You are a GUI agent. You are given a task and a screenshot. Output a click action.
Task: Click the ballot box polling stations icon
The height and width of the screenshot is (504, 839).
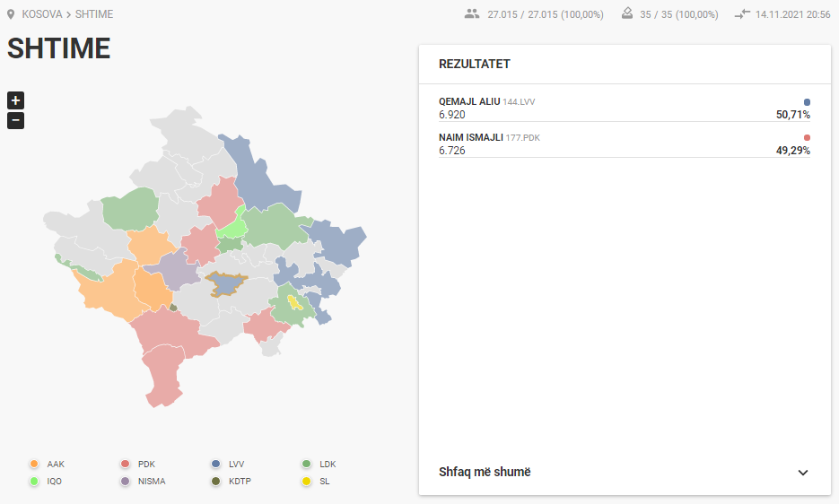point(627,13)
